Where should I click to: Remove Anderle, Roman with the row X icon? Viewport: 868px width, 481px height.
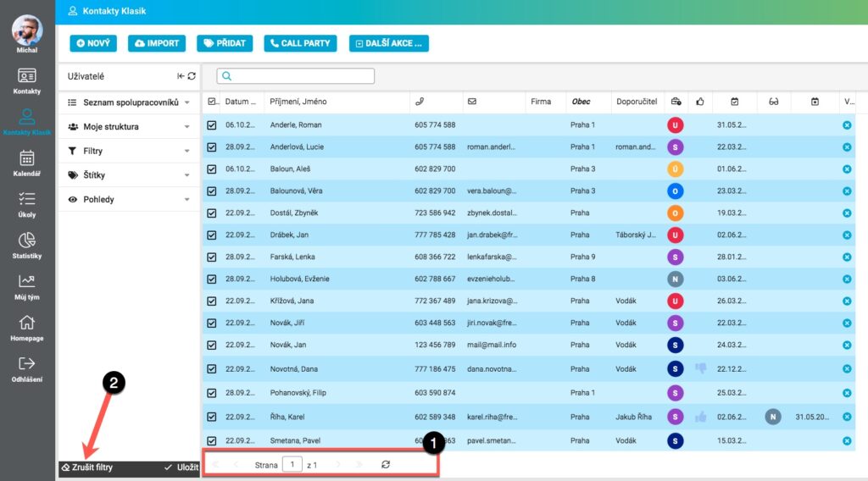coord(847,125)
